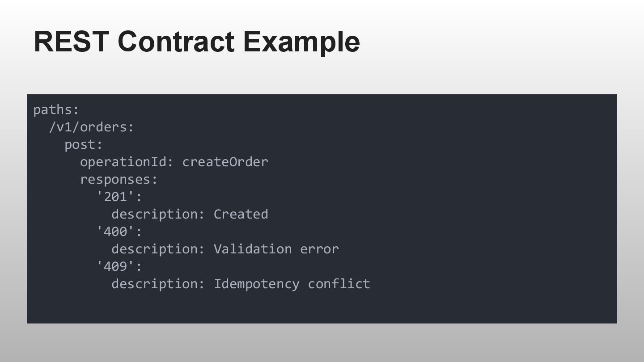Click the '400' status code
Image resolution: width=644 pixels, height=362 pixels.
(115, 232)
